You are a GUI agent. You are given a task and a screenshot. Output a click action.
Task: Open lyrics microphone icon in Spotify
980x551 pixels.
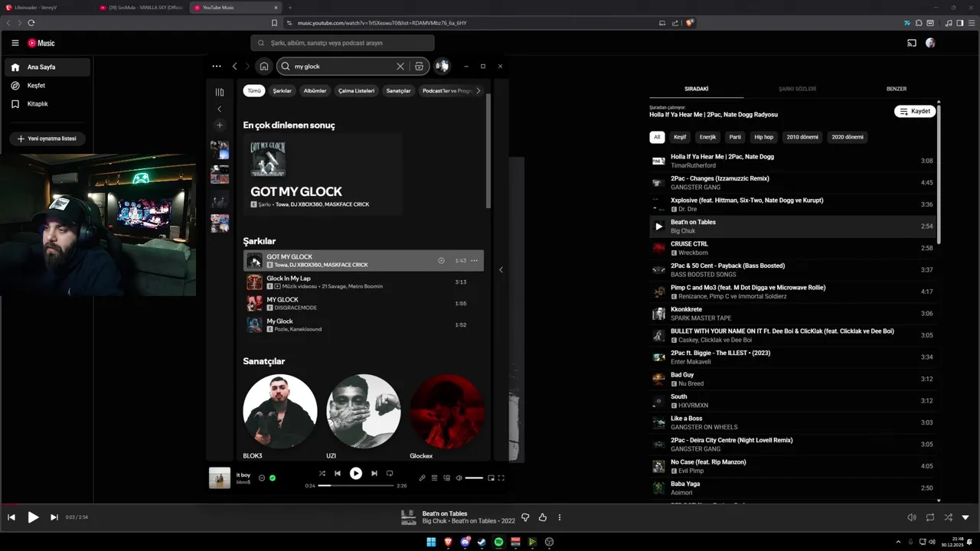pyautogui.click(x=422, y=478)
